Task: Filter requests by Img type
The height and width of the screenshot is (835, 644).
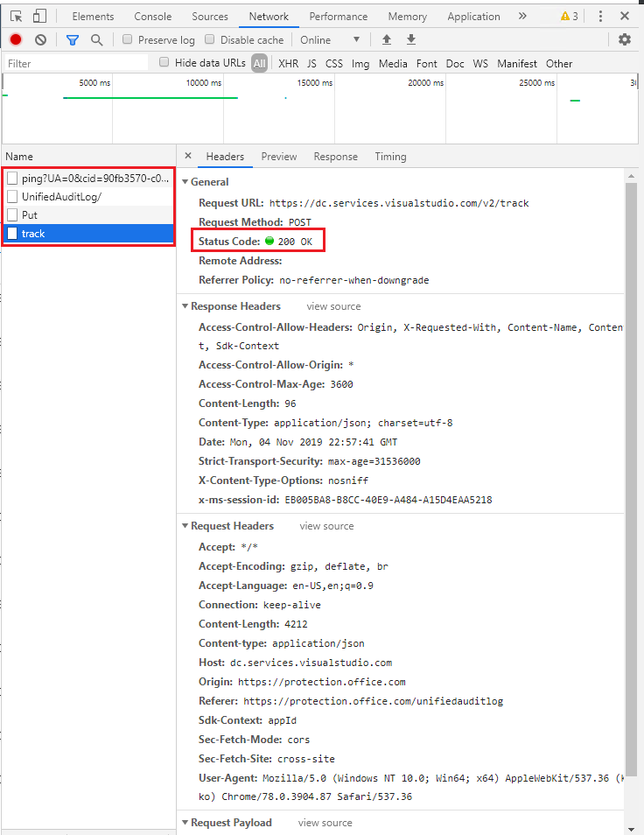Action: (x=360, y=63)
